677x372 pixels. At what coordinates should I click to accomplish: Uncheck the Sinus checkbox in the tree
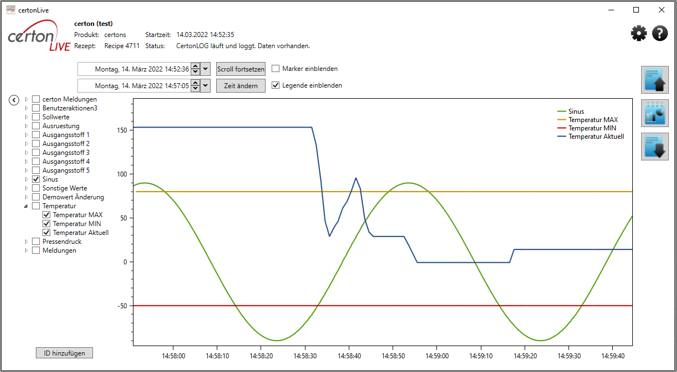click(x=36, y=179)
